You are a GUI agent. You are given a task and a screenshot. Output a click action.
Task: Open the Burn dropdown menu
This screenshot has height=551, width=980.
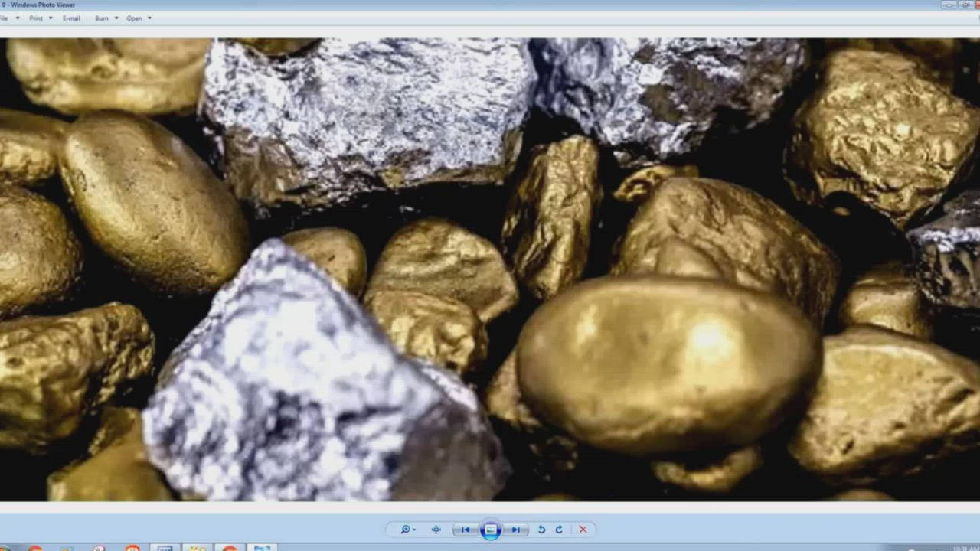[x=106, y=18]
